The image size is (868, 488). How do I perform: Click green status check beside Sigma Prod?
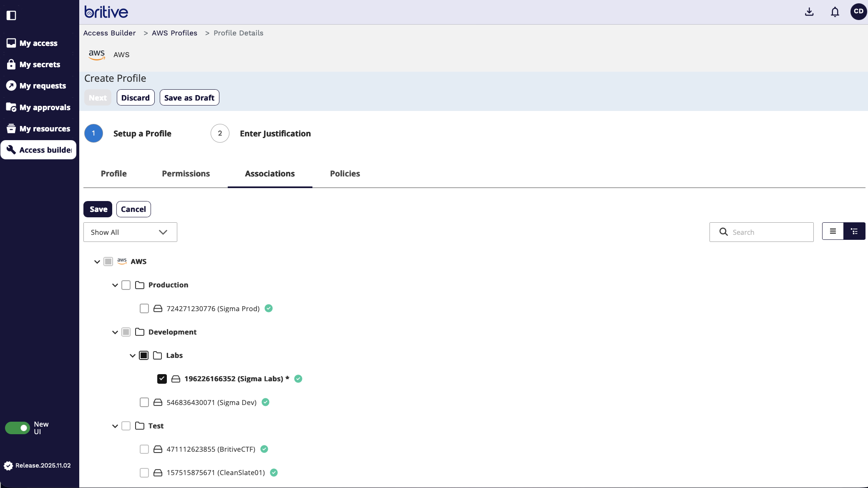(269, 308)
